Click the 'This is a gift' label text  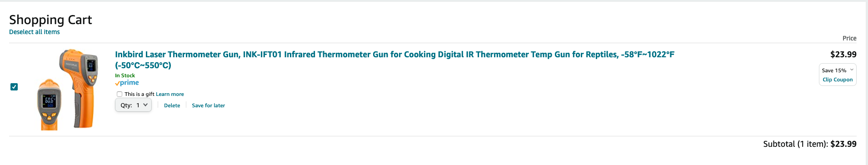[x=140, y=94]
